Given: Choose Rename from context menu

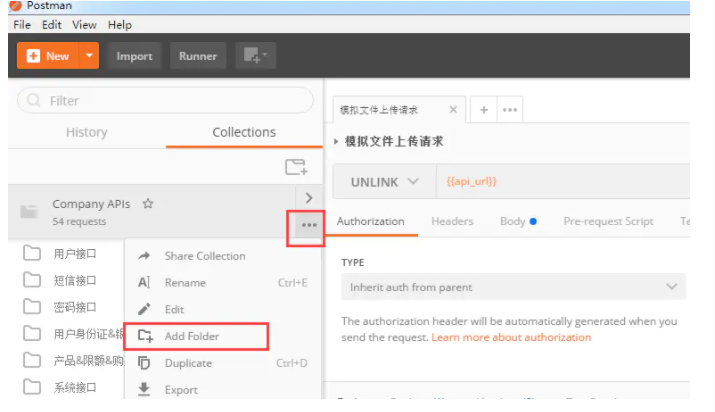Looking at the screenshot, I should [x=223, y=283].
